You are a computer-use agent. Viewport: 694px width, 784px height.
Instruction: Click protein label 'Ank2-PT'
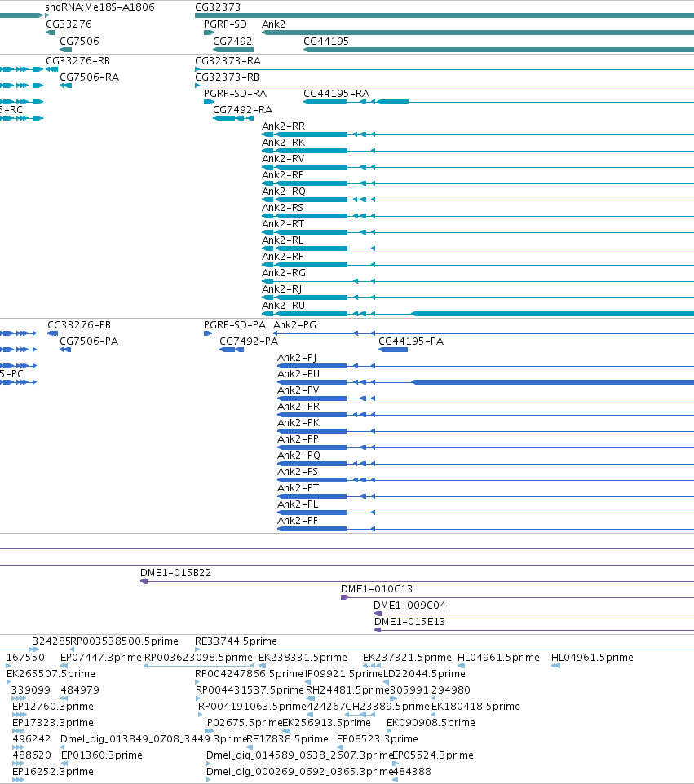tap(298, 488)
